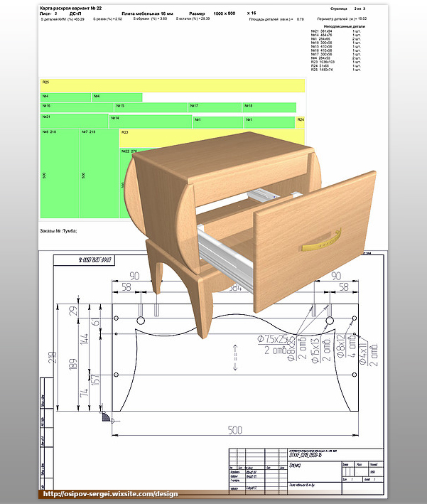Select the small yellow R24 offcut
The image size is (427, 504).
click(x=300, y=122)
